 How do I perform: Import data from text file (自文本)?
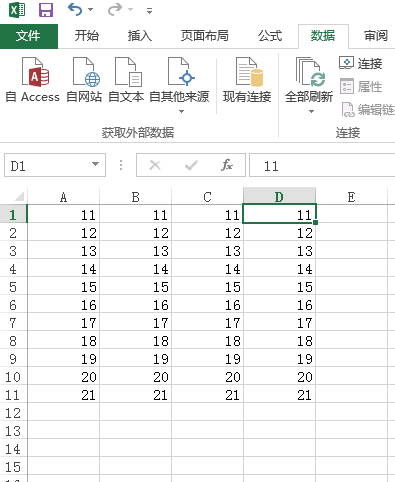126,80
